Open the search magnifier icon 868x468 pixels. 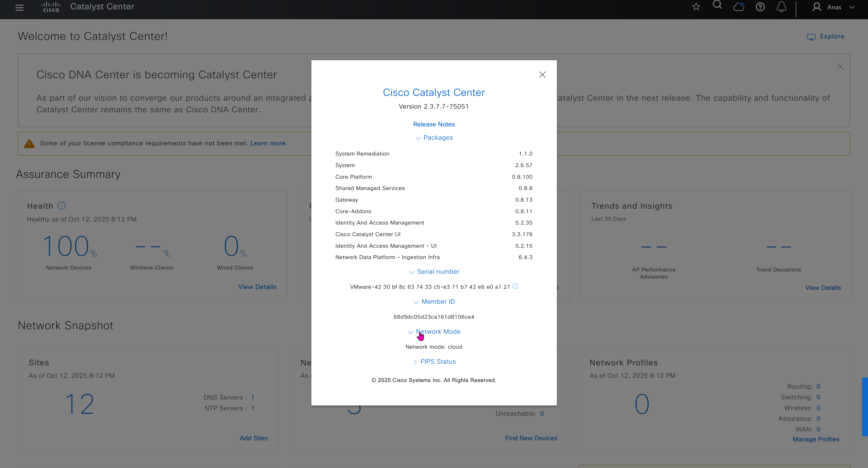coord(717,5)
